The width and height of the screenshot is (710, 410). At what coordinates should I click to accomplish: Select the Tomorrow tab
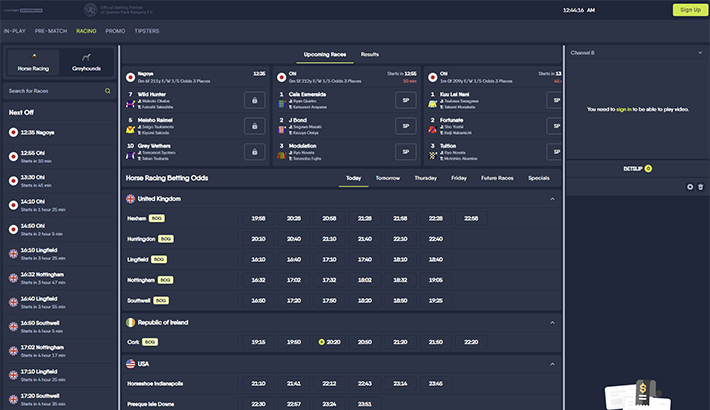[x=388, y=178]
